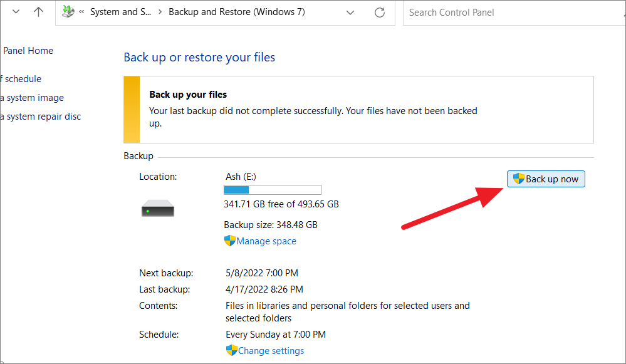The height and width of the screenshot is (364, 626).
Task: Click the drive free space progress bar
Action: click(272, 189)
